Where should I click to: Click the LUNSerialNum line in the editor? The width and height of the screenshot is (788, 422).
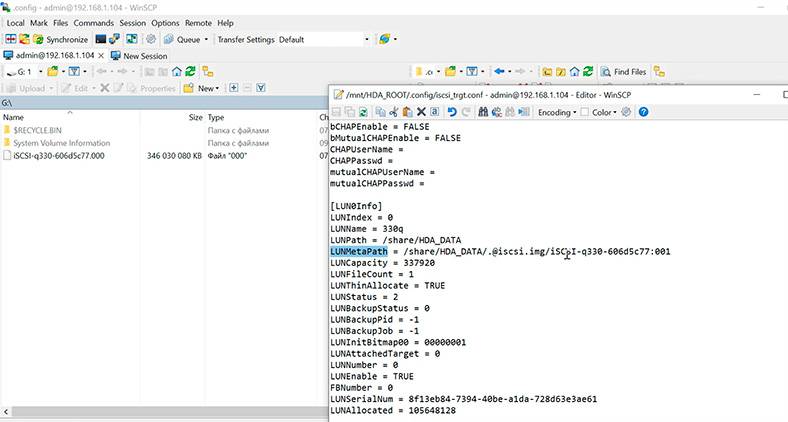(x=463, y=399)
